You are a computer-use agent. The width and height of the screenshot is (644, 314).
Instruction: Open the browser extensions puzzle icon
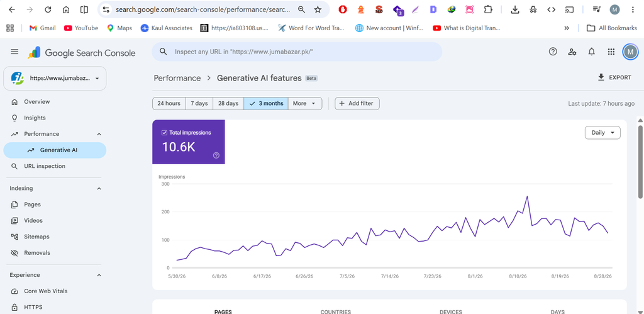coord(488,9)
